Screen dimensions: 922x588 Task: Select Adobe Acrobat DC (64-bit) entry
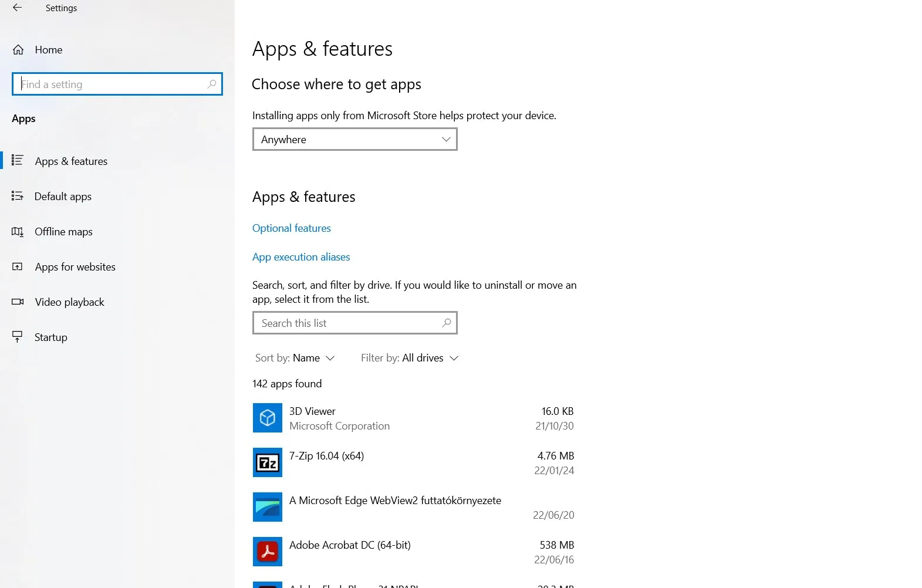click(414, 552)
